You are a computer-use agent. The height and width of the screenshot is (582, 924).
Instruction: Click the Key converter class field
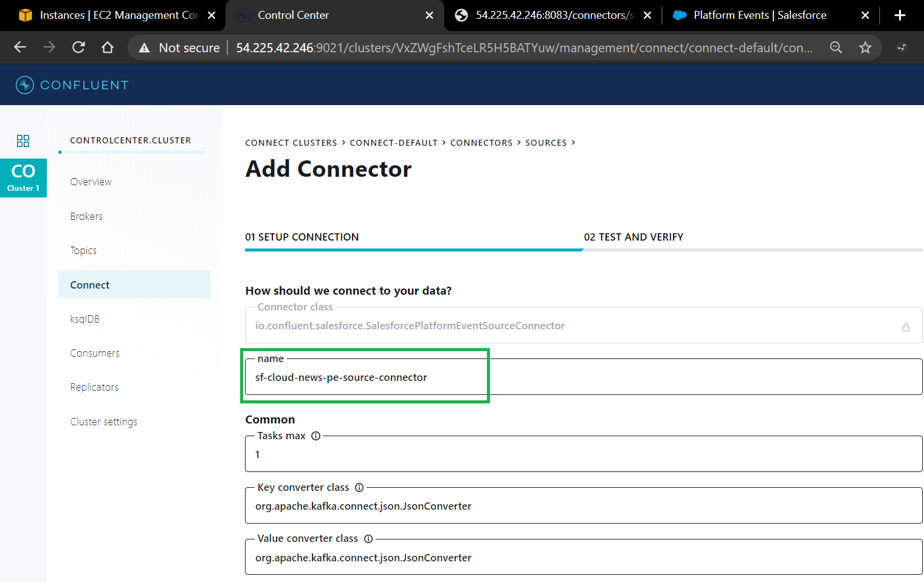click(584, 505)
